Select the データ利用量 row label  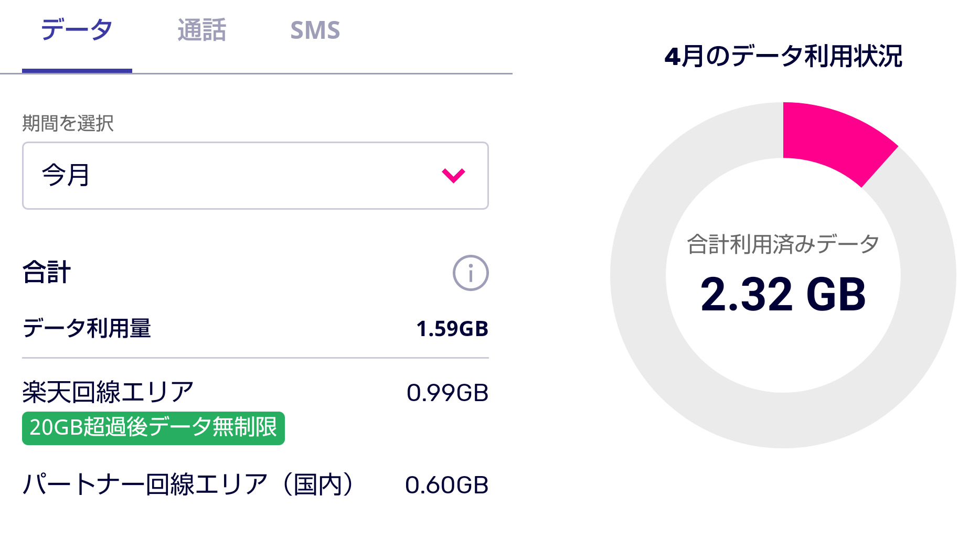click(87, 329)
